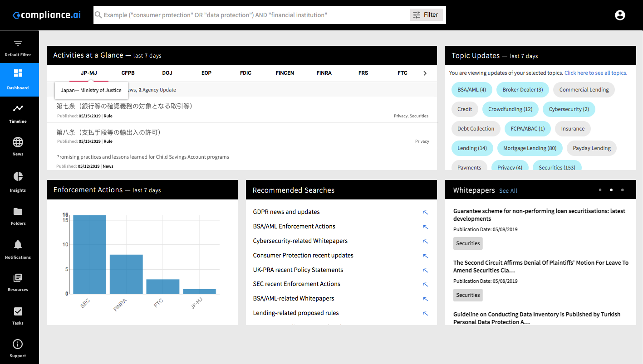643x364 pixels.
Task: Select the FINRA agency tab
Action: click(324, 73)
